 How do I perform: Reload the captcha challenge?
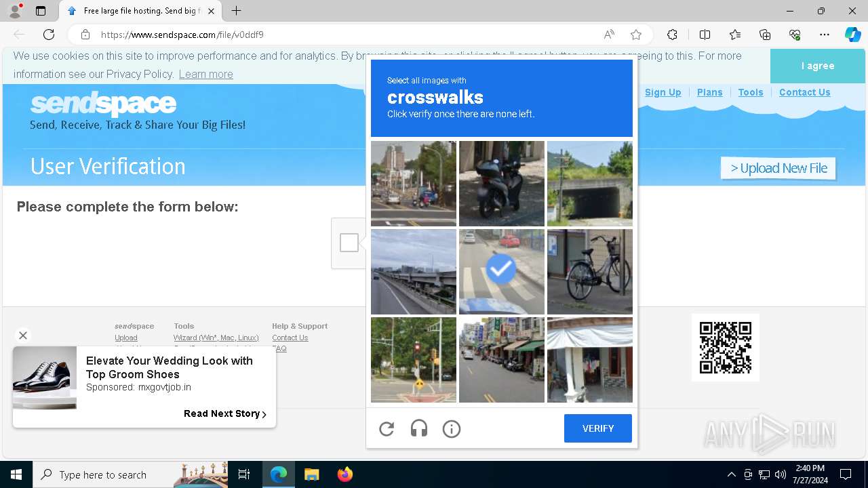coord(387,428)
